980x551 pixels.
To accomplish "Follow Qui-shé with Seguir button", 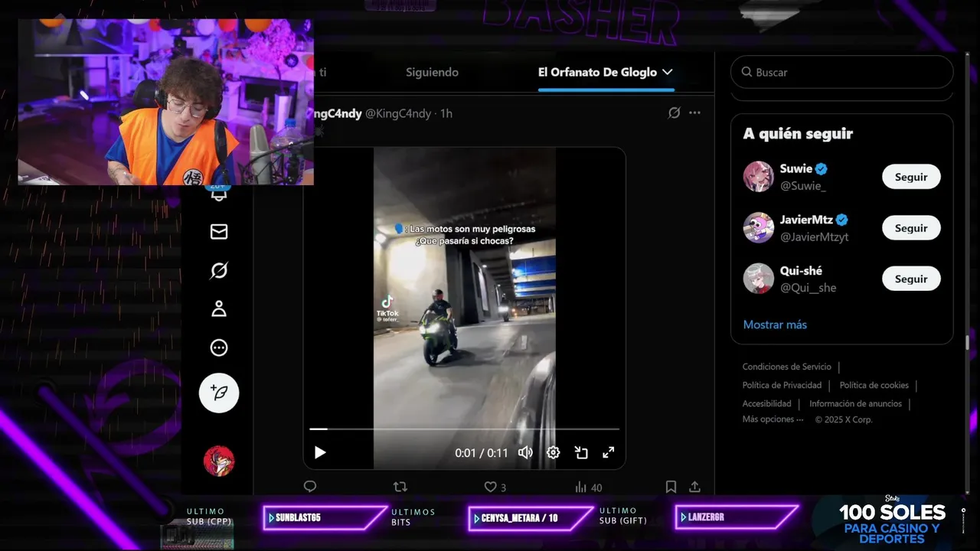I will pos(911,279).
